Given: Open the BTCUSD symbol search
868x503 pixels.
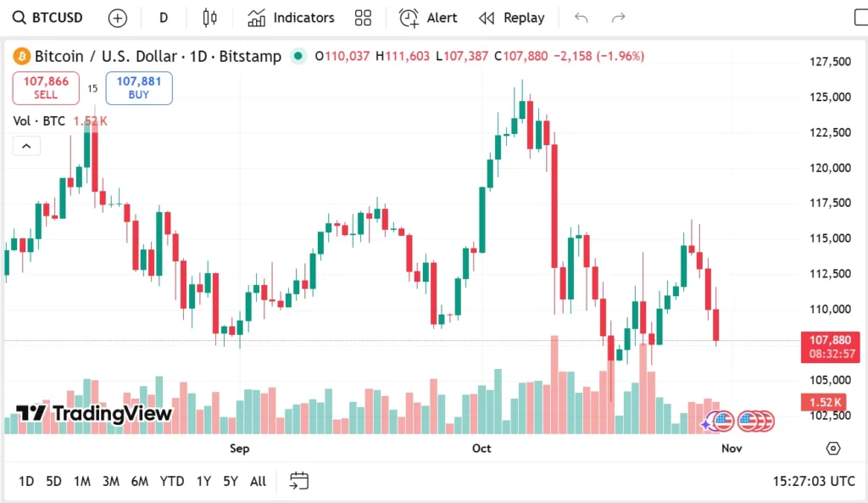Looking at the screenshot, I should [x=51, y=18].
